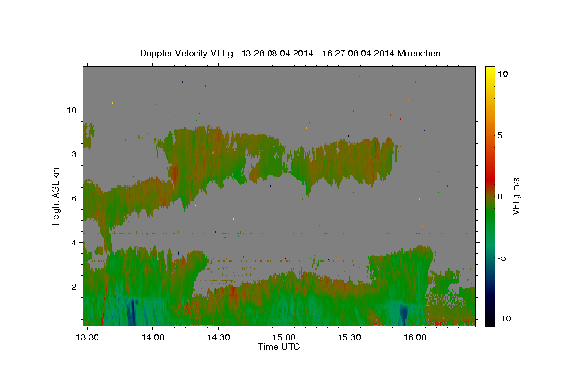
Task: Click the '16:00' time axis label
Action: click(x=415, y=338)
